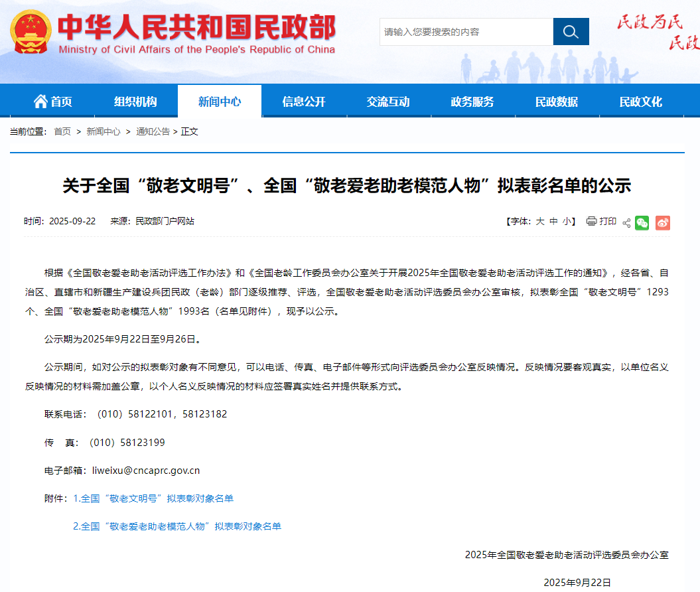Click 通知公告 in the breadcrumb
Image resolution: width=700 pixels, height=592 pixels.
[153, 131]
